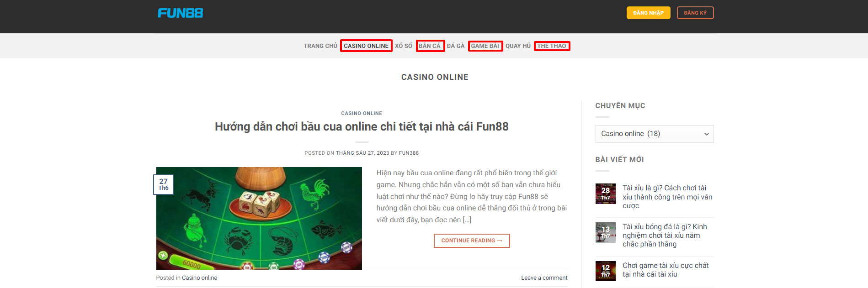Select the GAME BÀI menu item
The height and width of the screenshot is (288, 868).
tap(485, 46)
